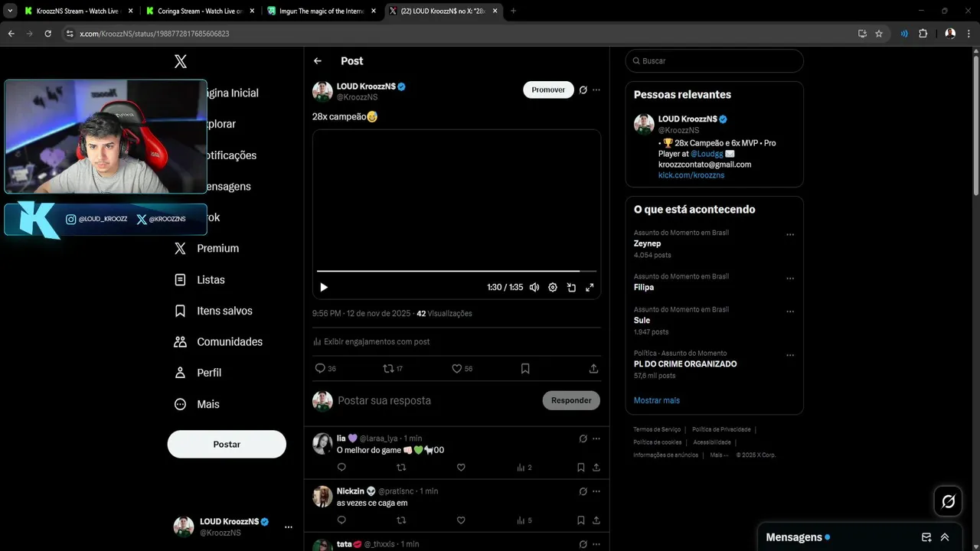Image resolution: width=980 pixels, height=551 pixels.
Task: Open kick.com/kroozzns link
Action: (x=691, y=175)
